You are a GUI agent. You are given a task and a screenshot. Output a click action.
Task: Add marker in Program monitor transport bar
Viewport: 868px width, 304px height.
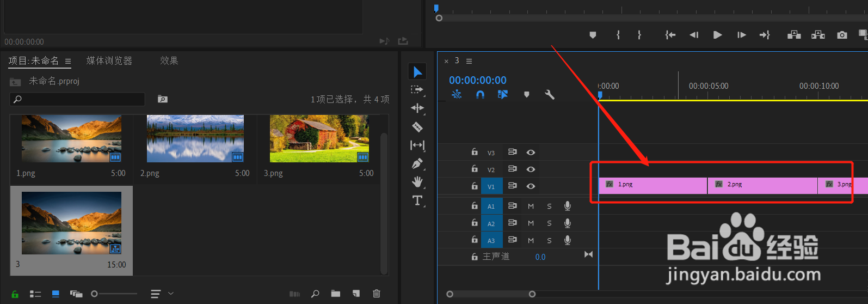coord(593,35)
